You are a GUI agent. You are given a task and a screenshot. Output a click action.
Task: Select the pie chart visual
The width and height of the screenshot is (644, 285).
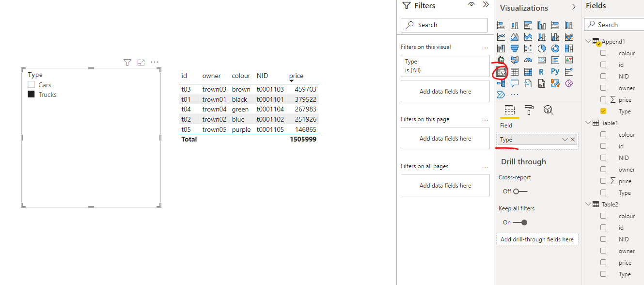(541, 48)
